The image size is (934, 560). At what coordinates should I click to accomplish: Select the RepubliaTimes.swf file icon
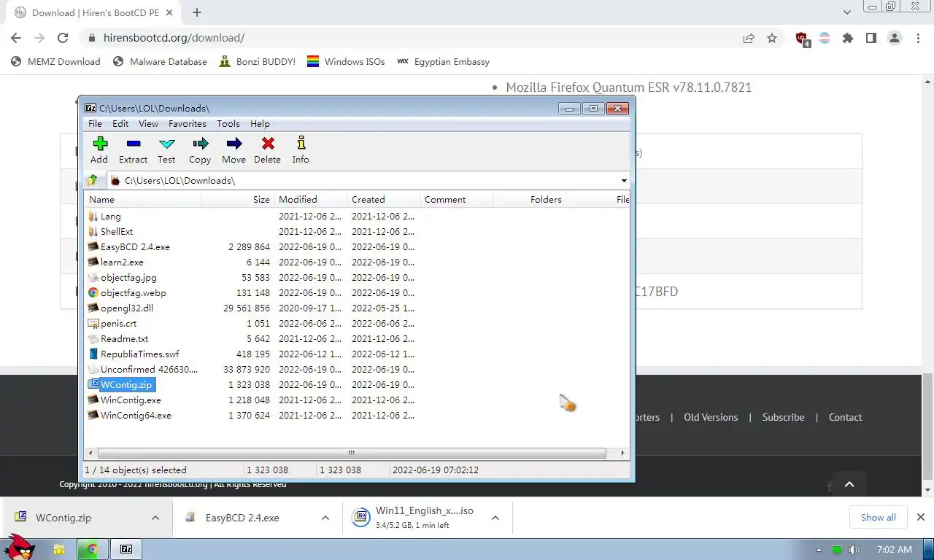tap(93, 354)
